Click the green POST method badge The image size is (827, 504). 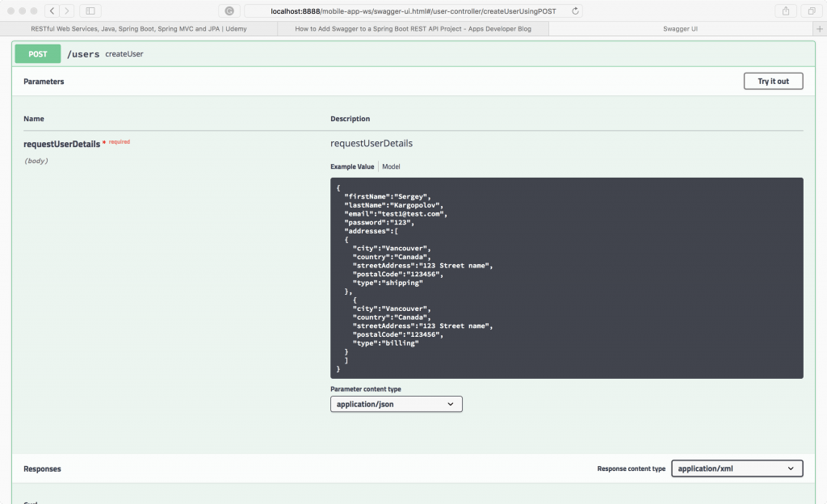[38, 54]
